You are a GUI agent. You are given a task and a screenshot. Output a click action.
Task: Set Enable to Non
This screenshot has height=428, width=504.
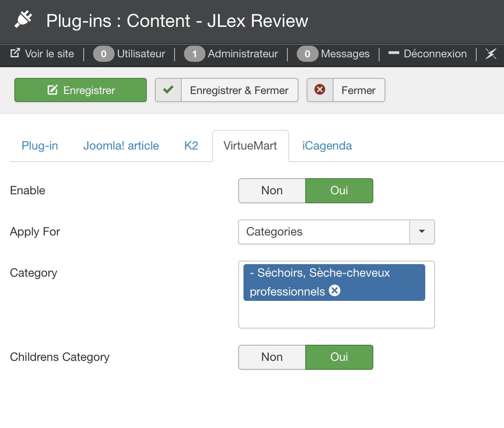272,191
